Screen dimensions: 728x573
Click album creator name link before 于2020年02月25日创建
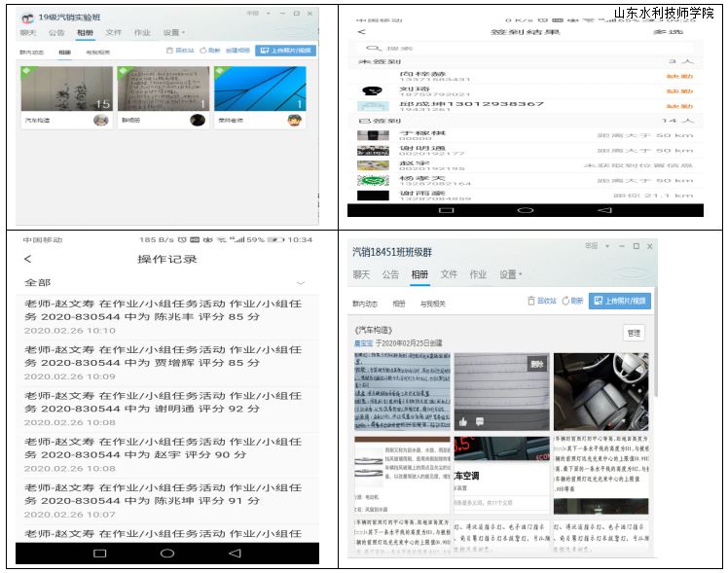pos(364,343)
